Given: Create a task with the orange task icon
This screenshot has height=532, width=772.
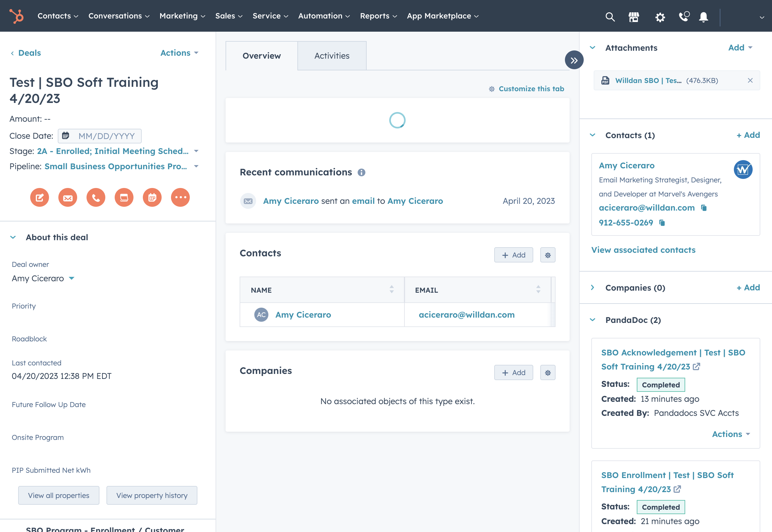Looking at the screenshot, I should (x=124, y=197).
